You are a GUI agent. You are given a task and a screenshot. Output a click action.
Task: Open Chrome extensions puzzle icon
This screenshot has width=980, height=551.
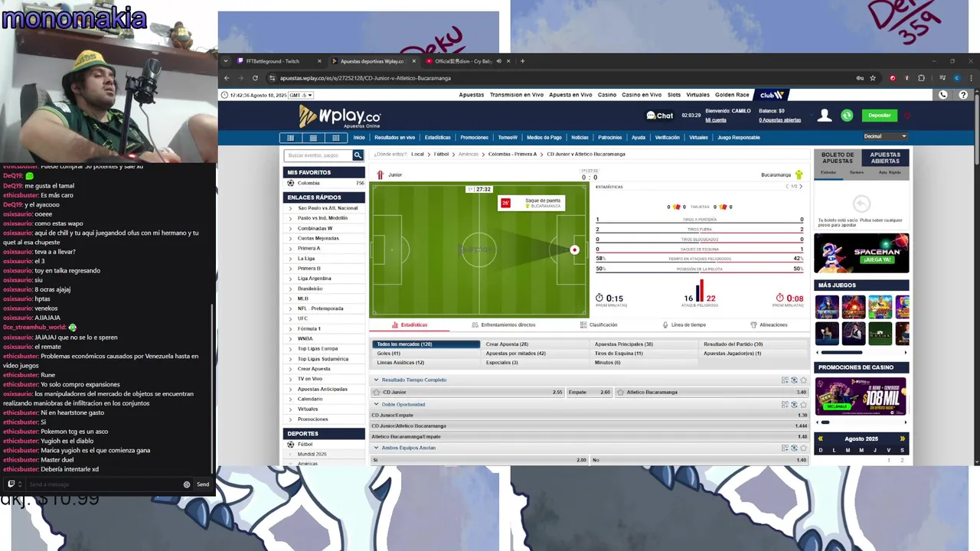pos(921,78)
